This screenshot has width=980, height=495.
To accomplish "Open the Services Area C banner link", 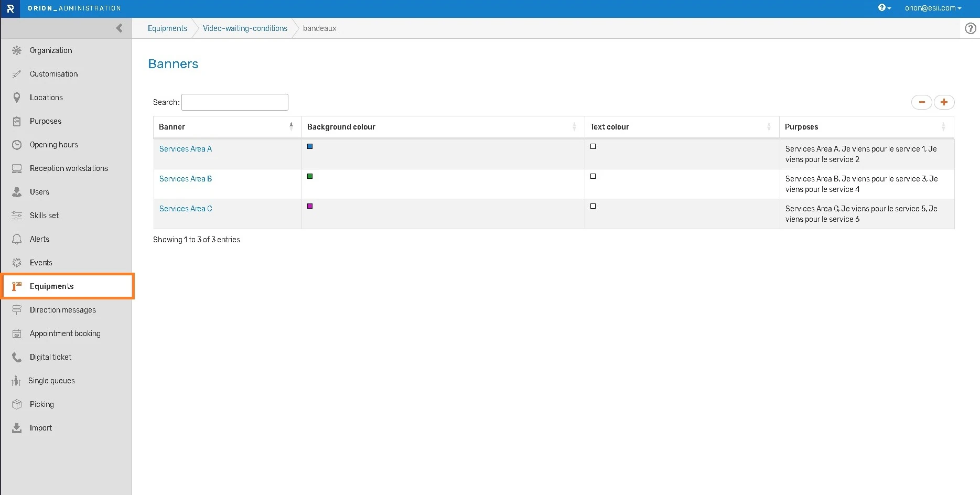I will [x=186, y=209].
